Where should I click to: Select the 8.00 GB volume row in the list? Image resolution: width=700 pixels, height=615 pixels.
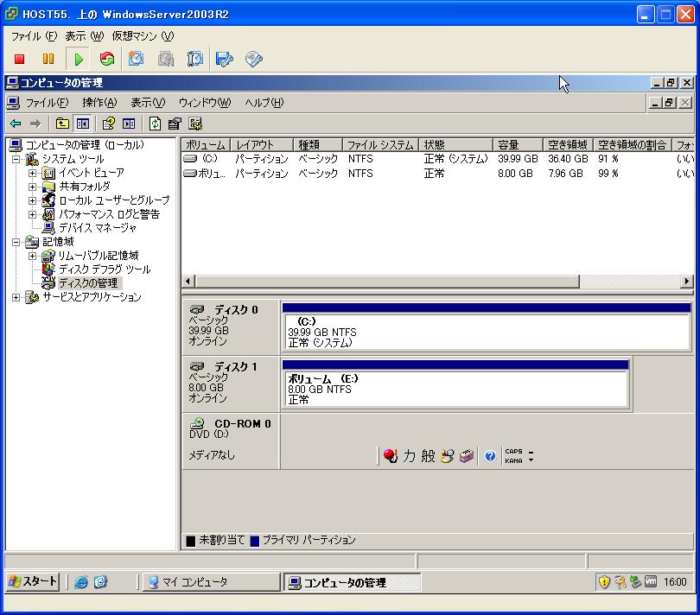[x=437, y=173]
